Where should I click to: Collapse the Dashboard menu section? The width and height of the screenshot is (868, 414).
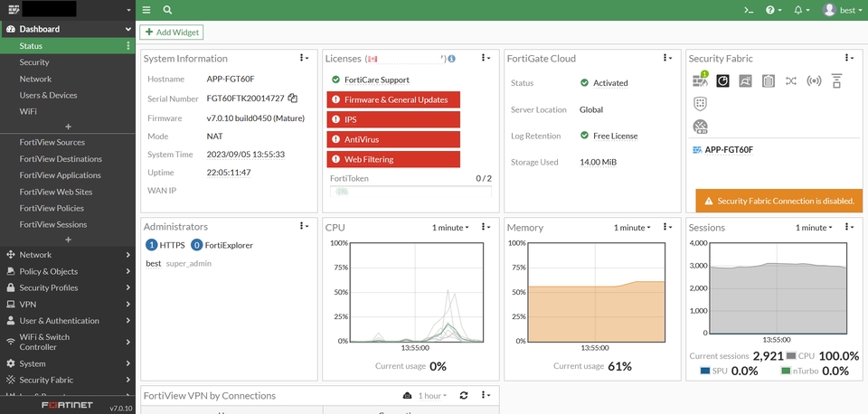point(68,29)
